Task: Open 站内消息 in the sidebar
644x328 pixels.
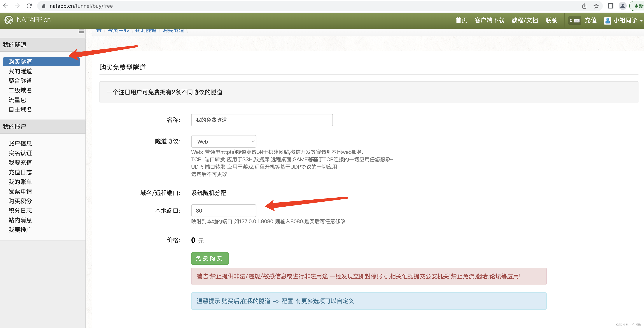Action: (x=20, y=220)
